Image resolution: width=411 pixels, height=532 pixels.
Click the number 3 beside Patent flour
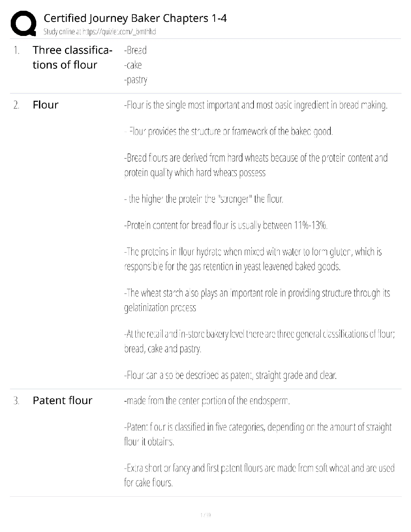(16, 401)
